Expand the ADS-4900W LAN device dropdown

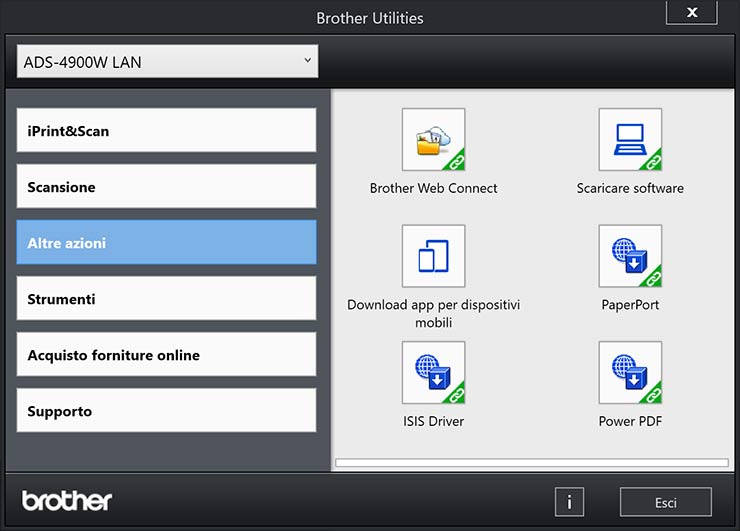click(167, 62)
